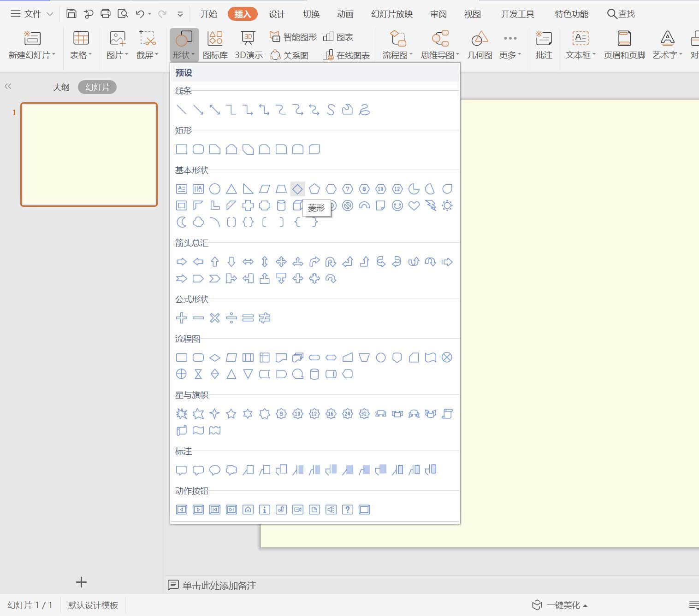The width and height of the screenshot is (699, 616).
Task: Add a new slide with plus button
Action: (x=81, y=582)
